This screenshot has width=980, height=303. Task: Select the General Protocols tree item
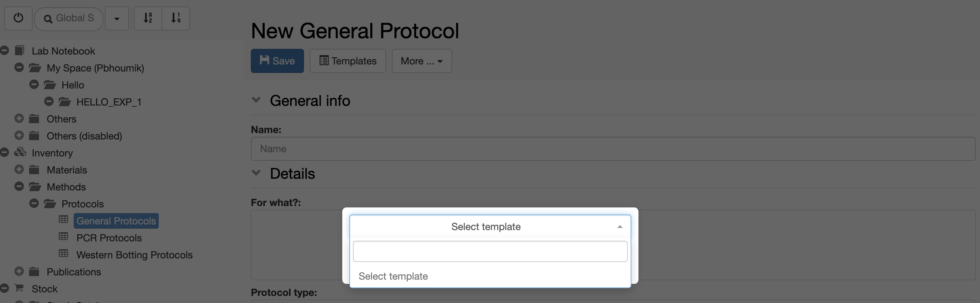coord(116,221)
